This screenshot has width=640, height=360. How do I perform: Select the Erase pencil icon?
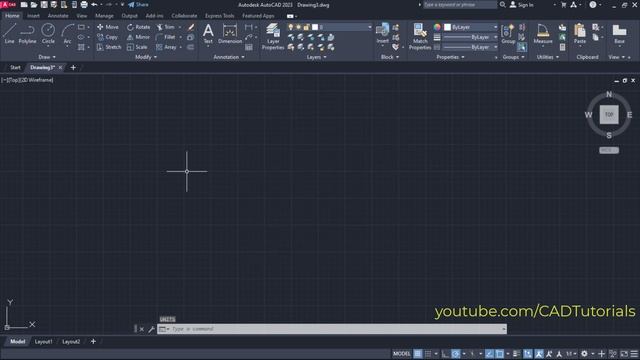[191, 27]
